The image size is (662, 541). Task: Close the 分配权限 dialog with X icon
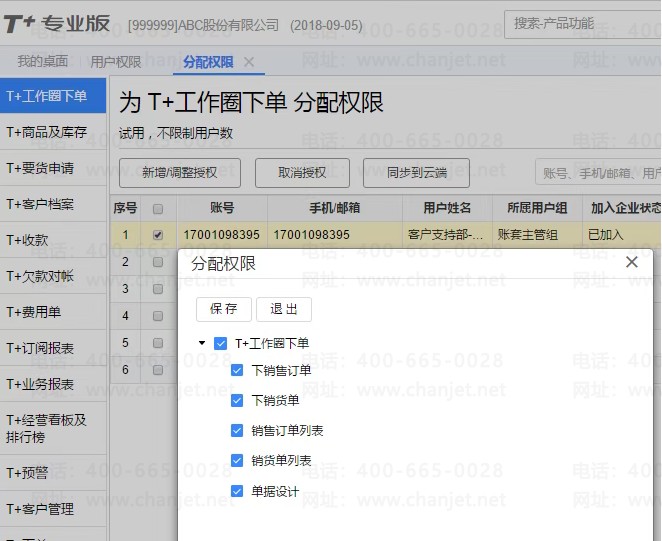[632, 262]
